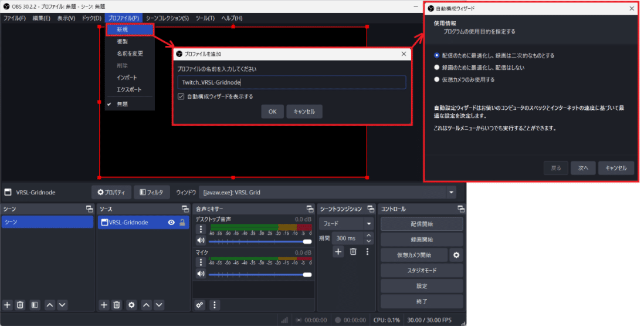644x326 pixels.
Task: Undock the Audio Mixer panel
Action: tap(310, 209)
